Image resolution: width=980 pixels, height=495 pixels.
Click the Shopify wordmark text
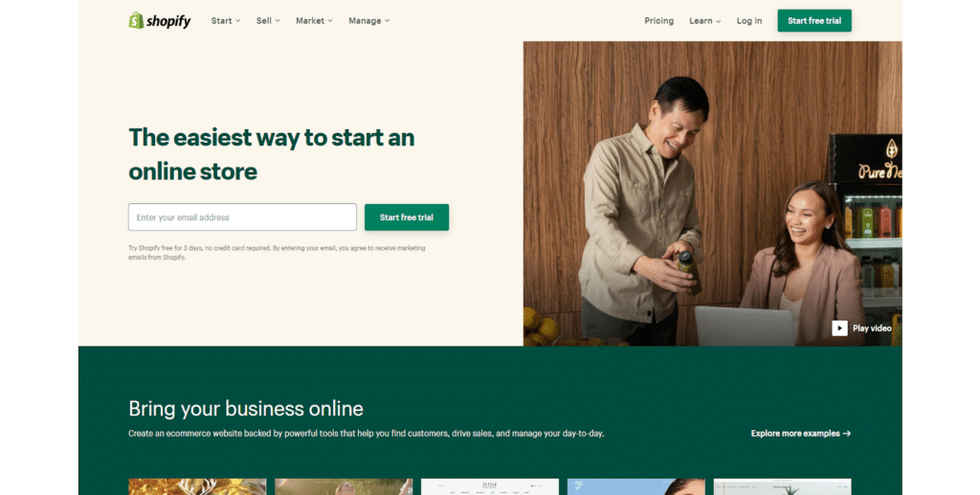(168, 21)
